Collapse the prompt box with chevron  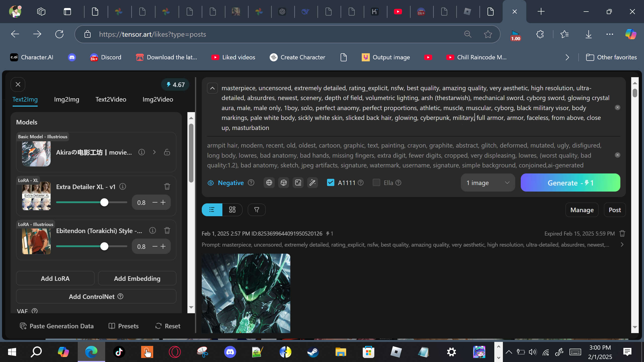212,88
